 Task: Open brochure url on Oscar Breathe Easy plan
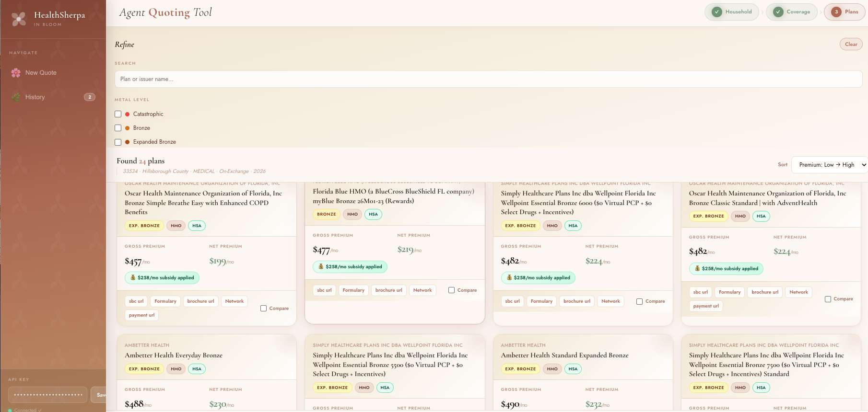[x=200, y=301]
